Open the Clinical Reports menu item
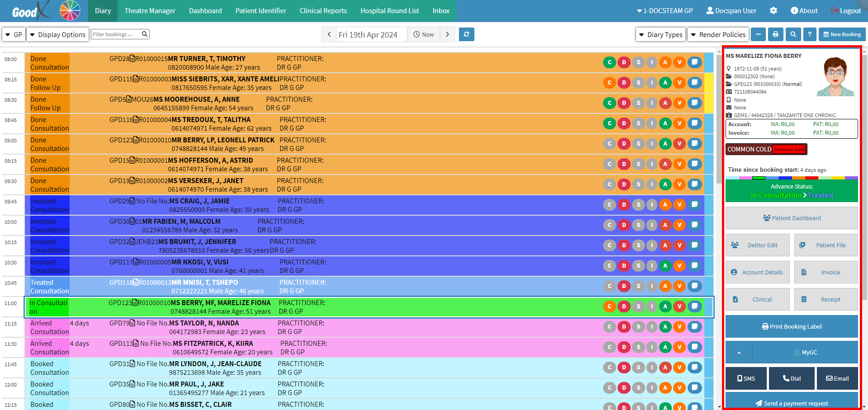 (x=323, y=11)
